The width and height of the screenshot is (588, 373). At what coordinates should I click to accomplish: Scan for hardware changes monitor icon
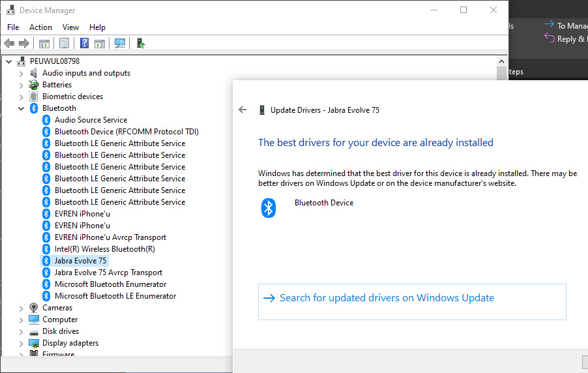[x=120, y=44]
